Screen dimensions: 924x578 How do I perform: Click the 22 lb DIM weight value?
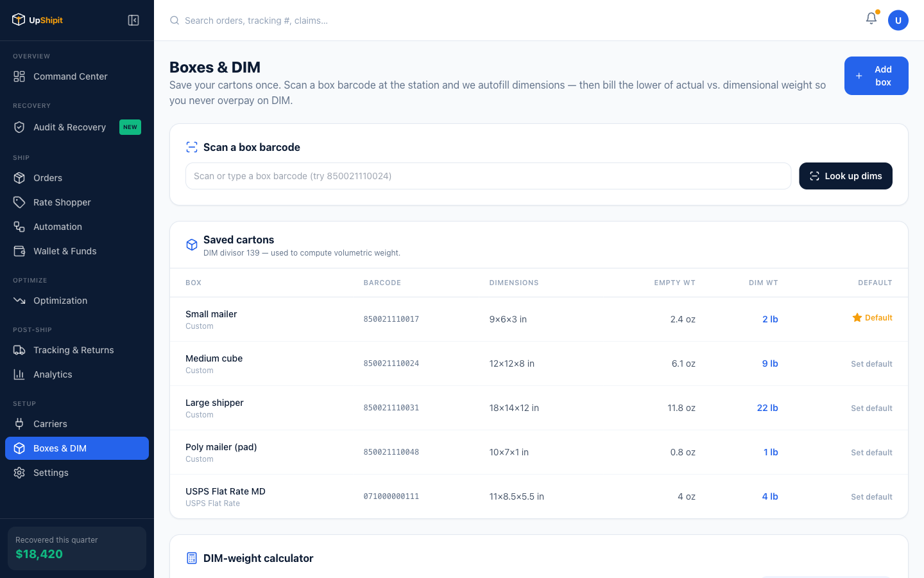(x=767, y=408)
